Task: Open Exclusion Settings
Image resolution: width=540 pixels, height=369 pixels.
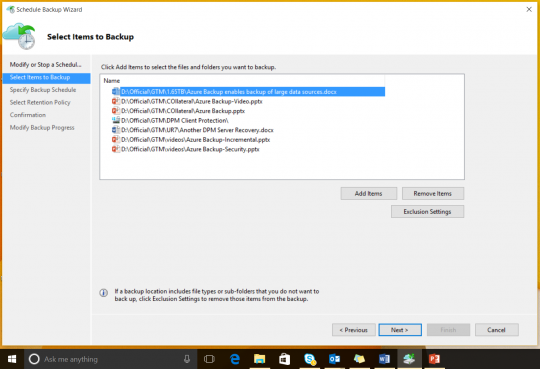Action: 427,212
